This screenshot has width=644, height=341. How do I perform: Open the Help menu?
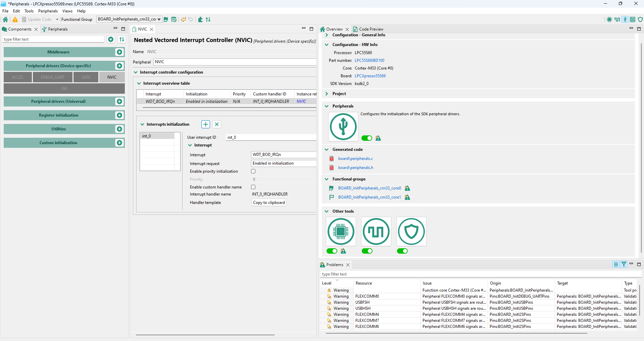click(x=82, y=11)
